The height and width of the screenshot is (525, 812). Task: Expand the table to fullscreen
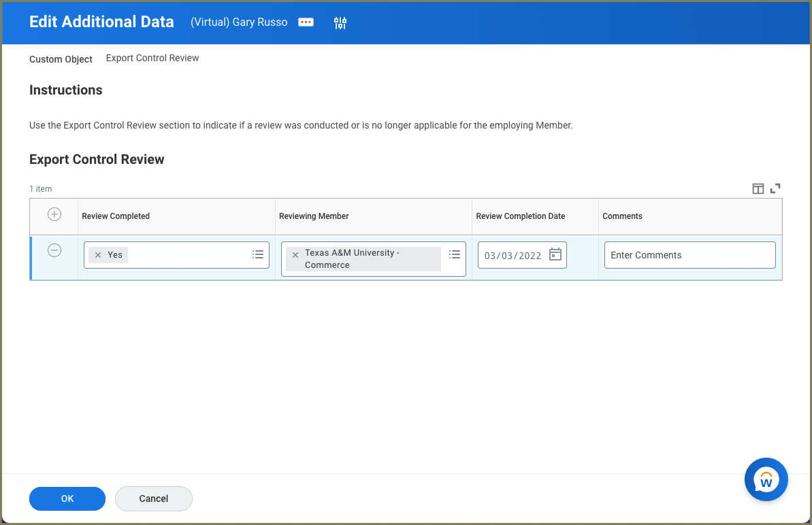[x=775, y=188]
